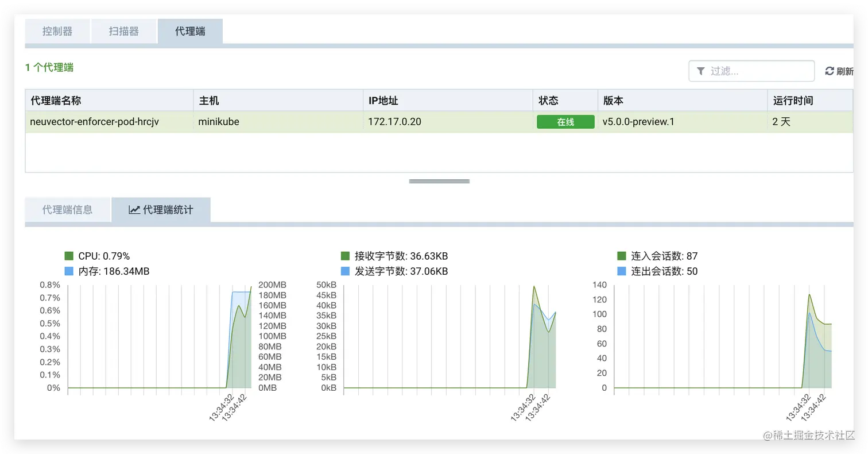
Task: Toggle the 接收字节数 legend color swatch
Action: pos(345,256)
